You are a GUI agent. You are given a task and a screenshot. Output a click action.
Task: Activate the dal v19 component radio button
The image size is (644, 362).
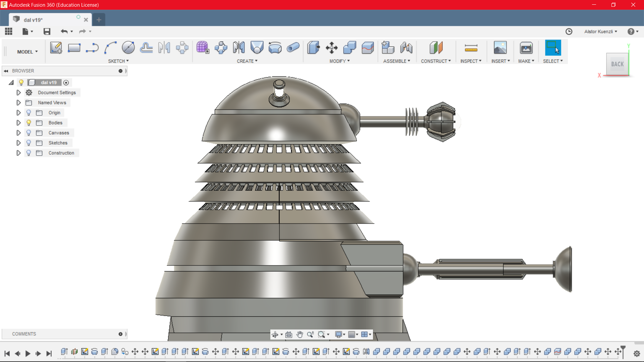pos(66,82)
